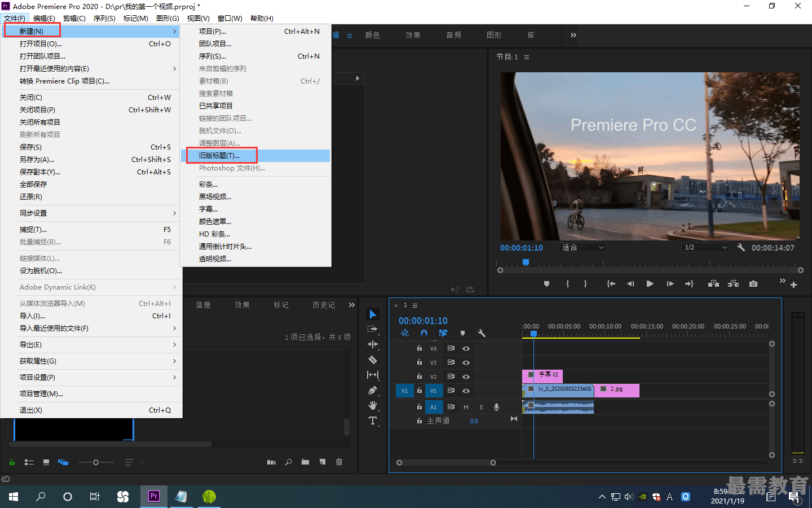Screen dimensions: 812x508
Task: Select the Selection arrow tool
Action: click(x=373, y=314)
